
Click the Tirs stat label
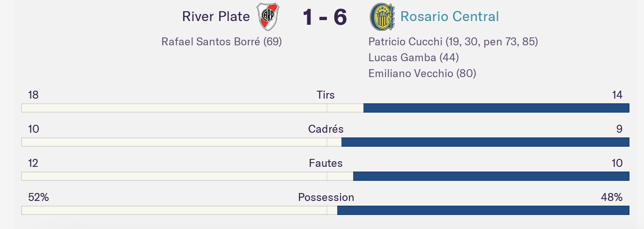(x=326, y=95)
